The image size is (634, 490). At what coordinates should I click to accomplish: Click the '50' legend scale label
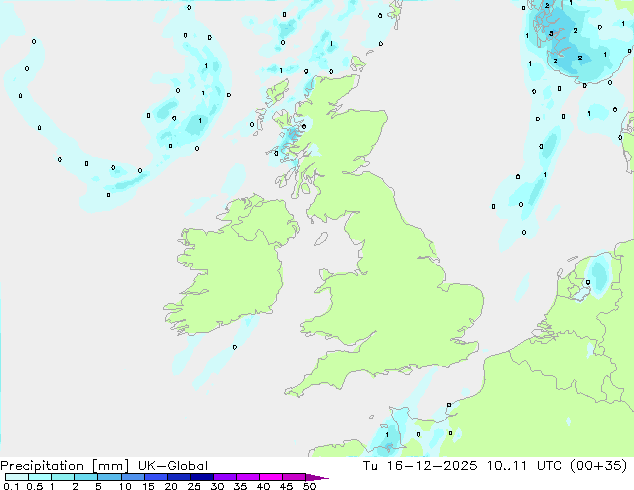[309, 486]
